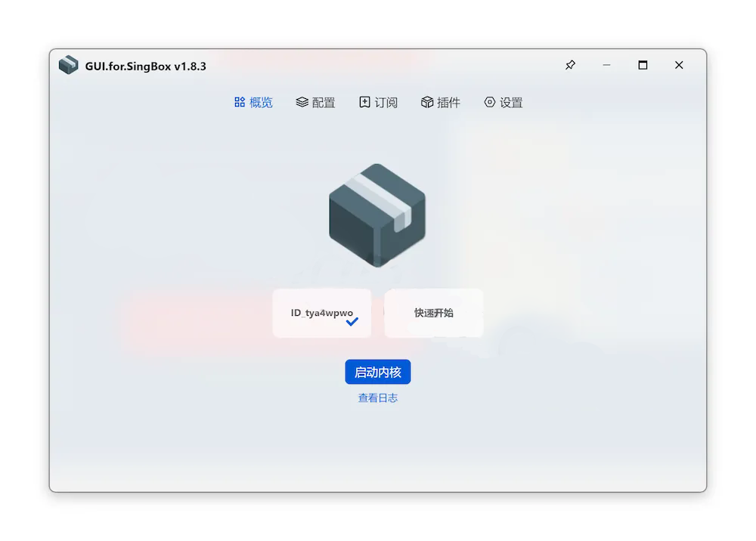The image size is (756, 541).
Task: Switch to the 配置 profiles tab
Action: coord(315,102)
